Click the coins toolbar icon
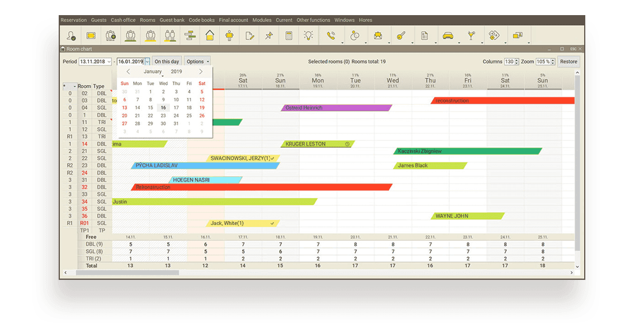 354,36
